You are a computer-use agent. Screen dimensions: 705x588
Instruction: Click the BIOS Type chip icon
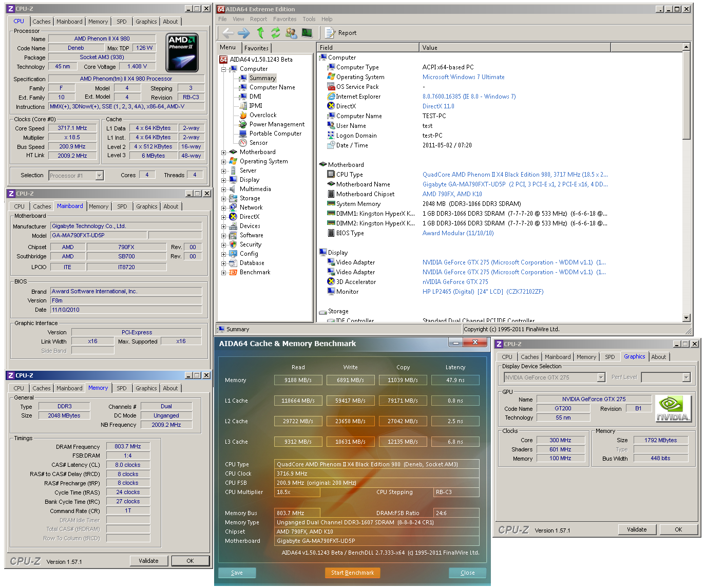click(331, 233)
